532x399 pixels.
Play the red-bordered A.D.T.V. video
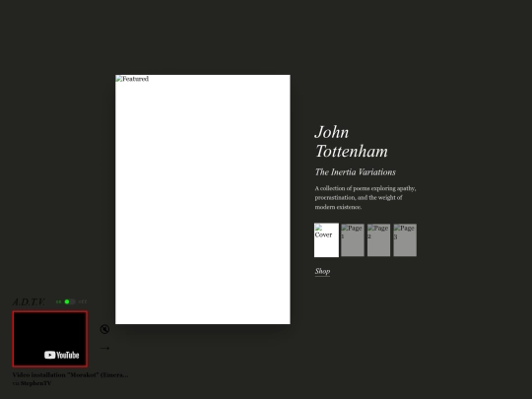tap(50, 339)
